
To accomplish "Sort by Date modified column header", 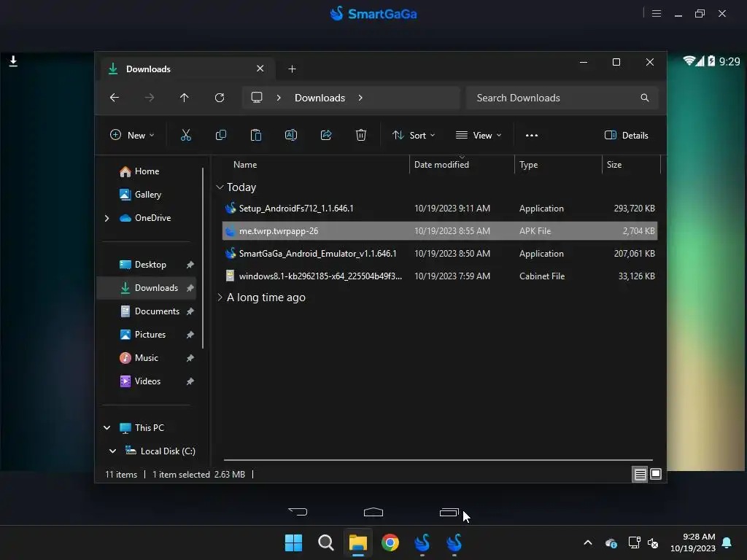I will pyautogui.click(x=462, y=165).
